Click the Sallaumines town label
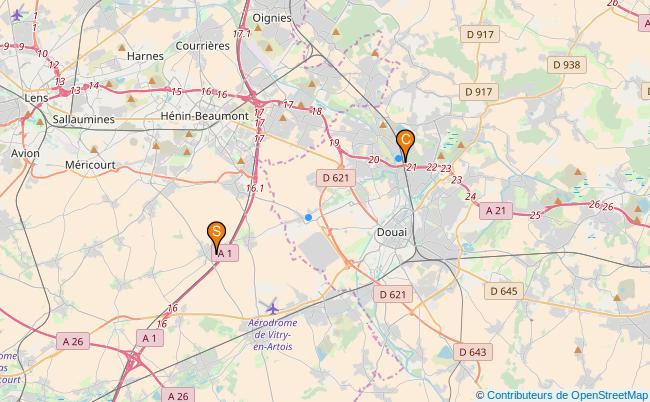Screen dimensions: 650x402 click(x=83, y=120)
